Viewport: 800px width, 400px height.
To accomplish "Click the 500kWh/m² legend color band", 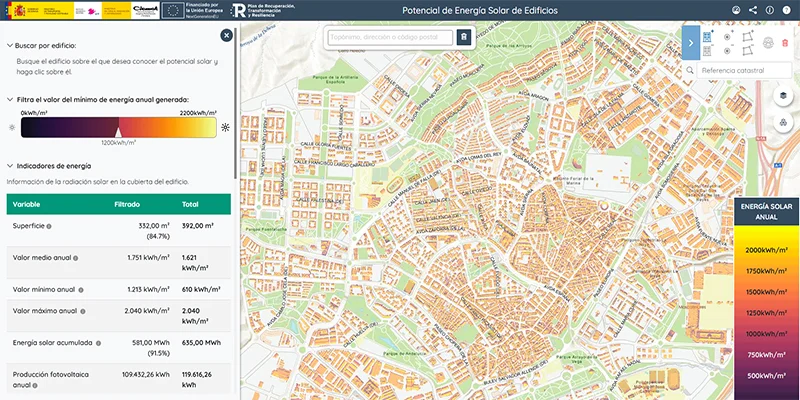I will 766,376.
